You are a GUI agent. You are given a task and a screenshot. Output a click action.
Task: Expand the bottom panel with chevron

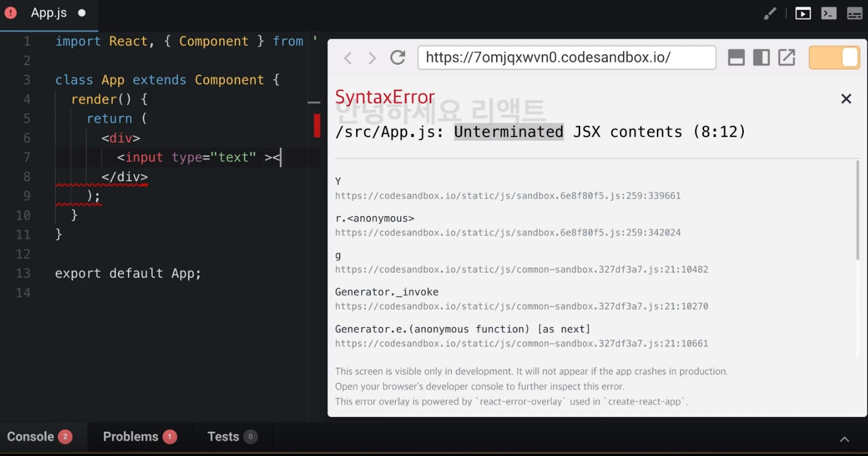845,439
